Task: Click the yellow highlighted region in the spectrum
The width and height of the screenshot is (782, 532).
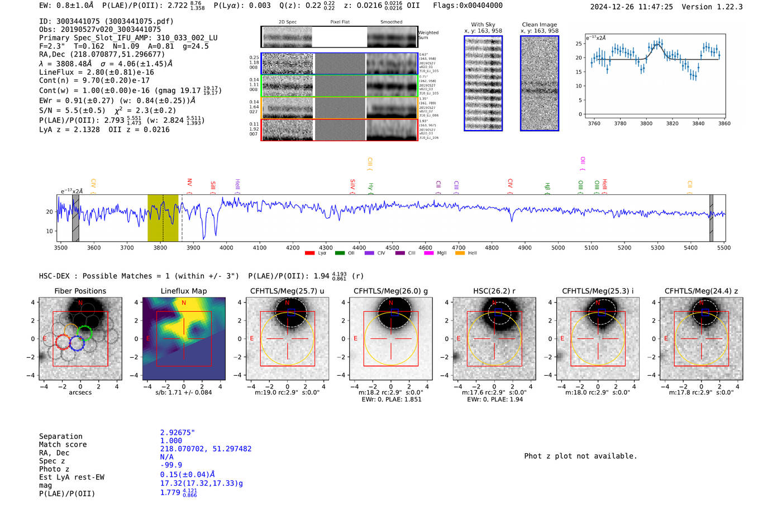Action: [163, 218]
